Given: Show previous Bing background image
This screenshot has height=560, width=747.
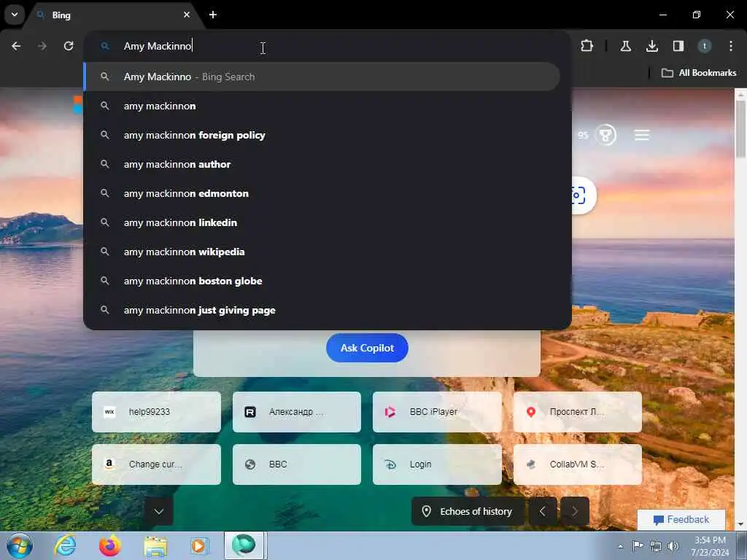Looking at the screenshot, I should pyautogui.click(x=543, y=511).
